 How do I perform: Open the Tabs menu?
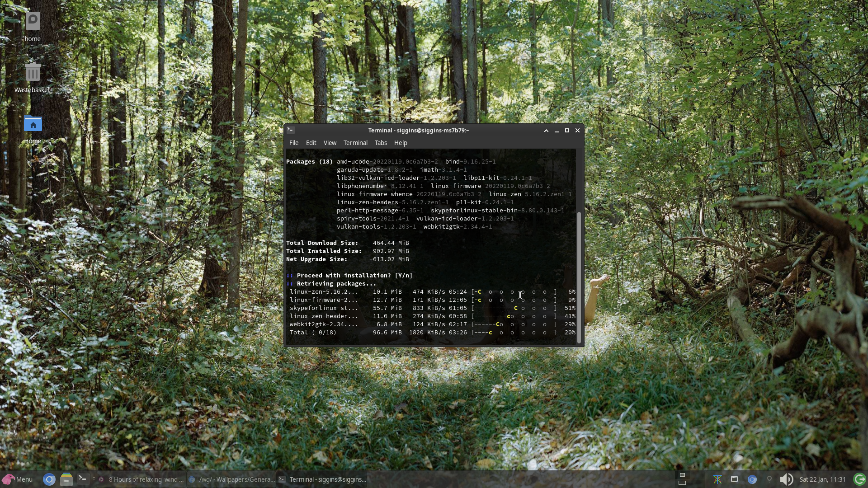380,143
